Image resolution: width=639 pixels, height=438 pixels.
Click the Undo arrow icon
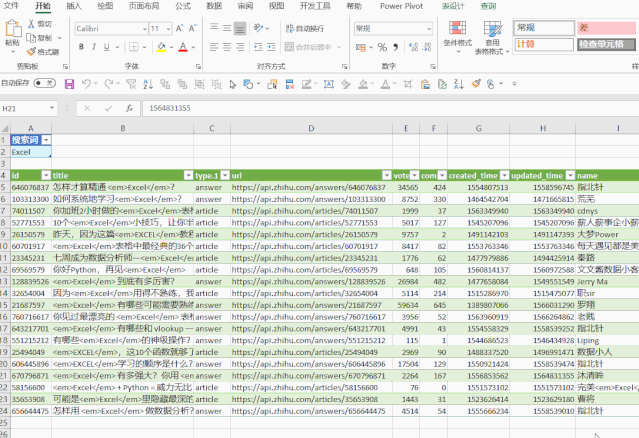coord(86,84)
